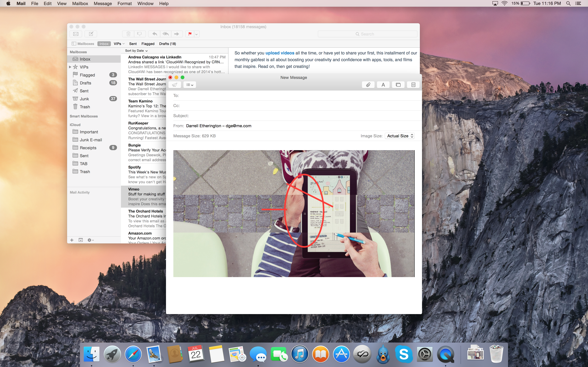The width and height of the screenshot is (588, 367).
Task: Click the compose new message icon
Action: 91,34
